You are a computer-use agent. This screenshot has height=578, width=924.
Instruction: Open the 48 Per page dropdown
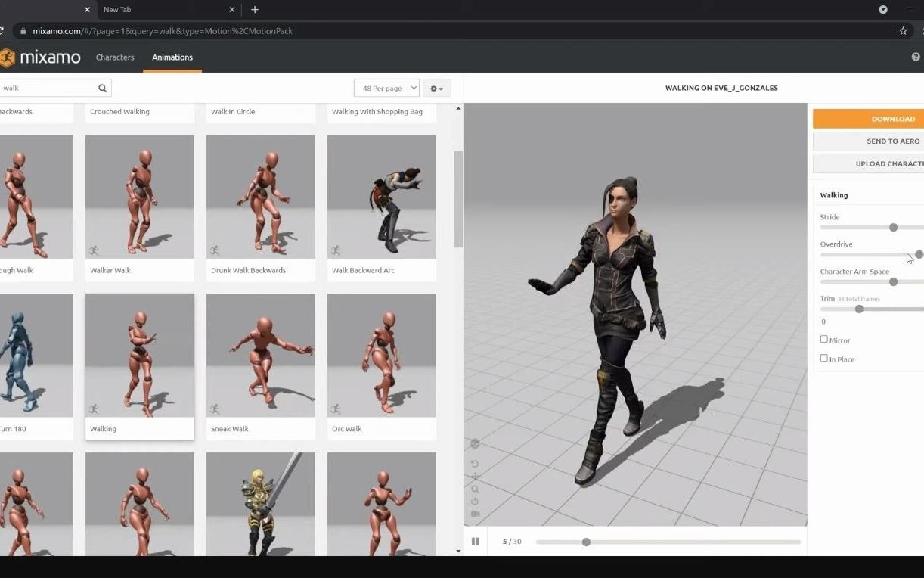386,87
